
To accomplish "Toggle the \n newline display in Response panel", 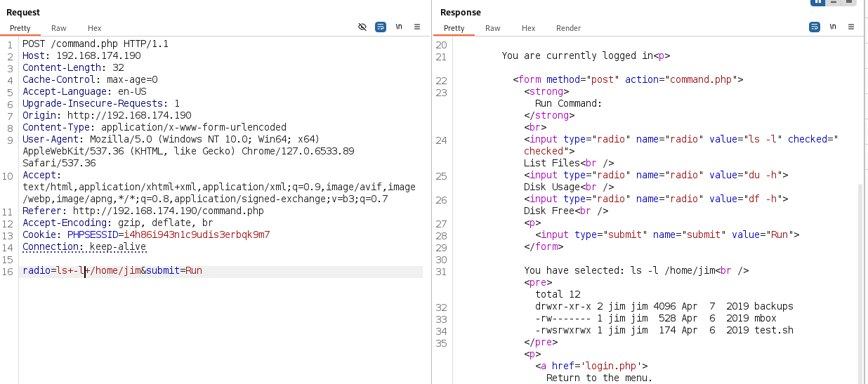I will coord(833,27).
